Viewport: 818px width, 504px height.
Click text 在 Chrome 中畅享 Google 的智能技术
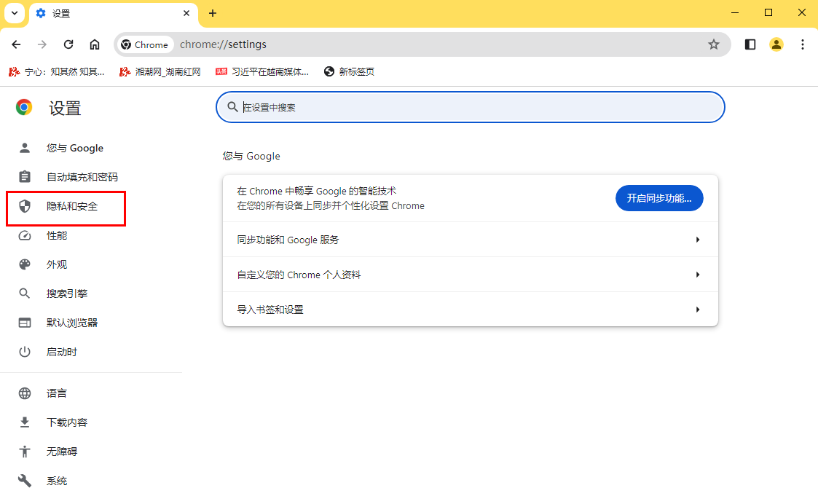click(x=317, y=191)
